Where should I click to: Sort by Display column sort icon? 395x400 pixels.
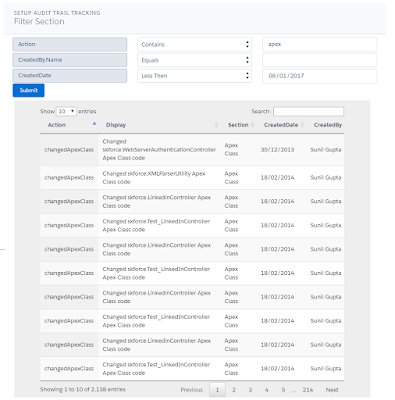(x=216, y=125)
